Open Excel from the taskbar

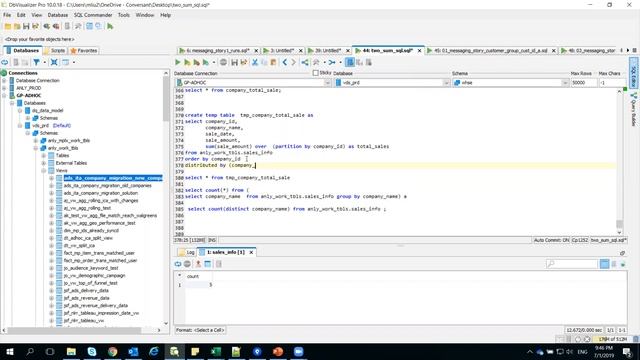pyautogui.click(x=216, y=351)
